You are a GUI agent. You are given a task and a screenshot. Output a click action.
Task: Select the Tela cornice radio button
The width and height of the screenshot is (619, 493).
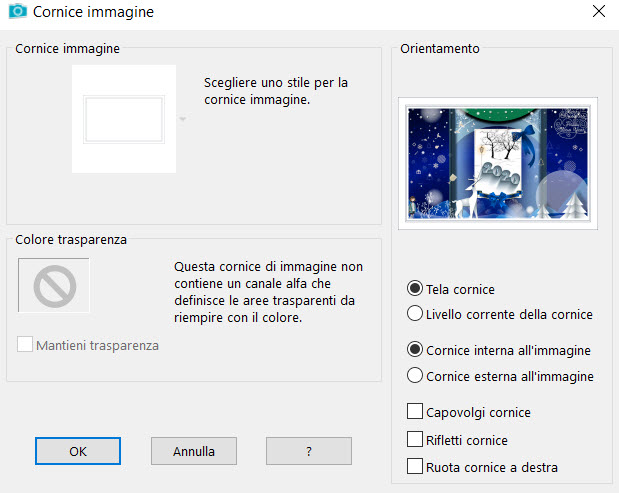[x=415, y=289]
